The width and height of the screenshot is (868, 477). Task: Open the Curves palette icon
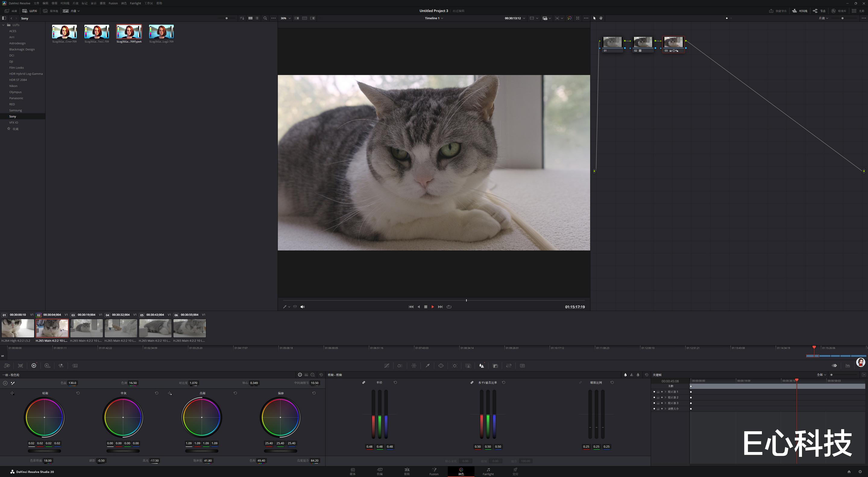point(386,366)
